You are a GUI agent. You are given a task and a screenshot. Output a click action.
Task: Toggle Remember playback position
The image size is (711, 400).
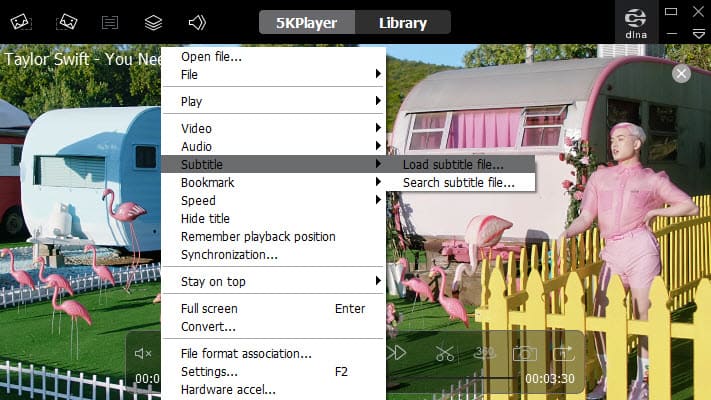coord(273,236)
